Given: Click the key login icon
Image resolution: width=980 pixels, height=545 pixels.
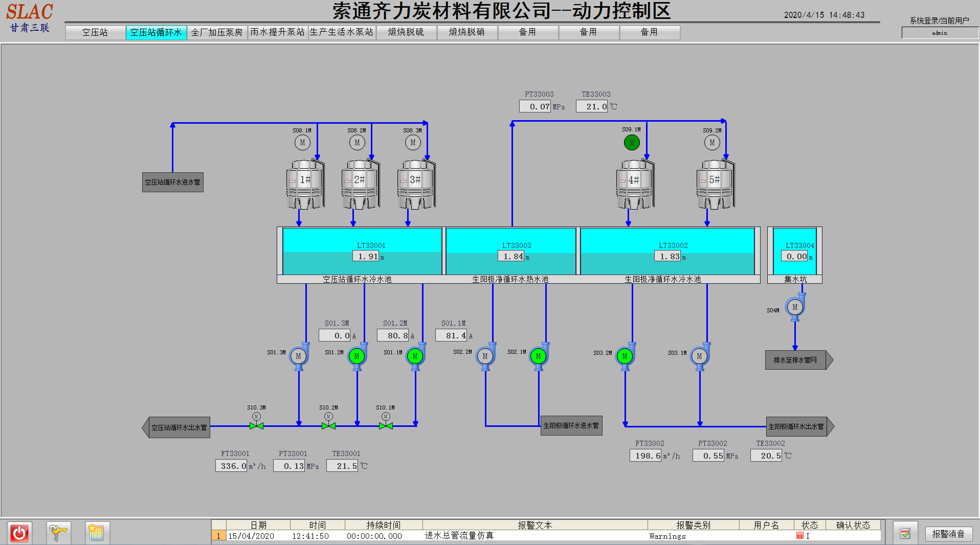Looking at the screenshot, I should [x=58, y=533].
